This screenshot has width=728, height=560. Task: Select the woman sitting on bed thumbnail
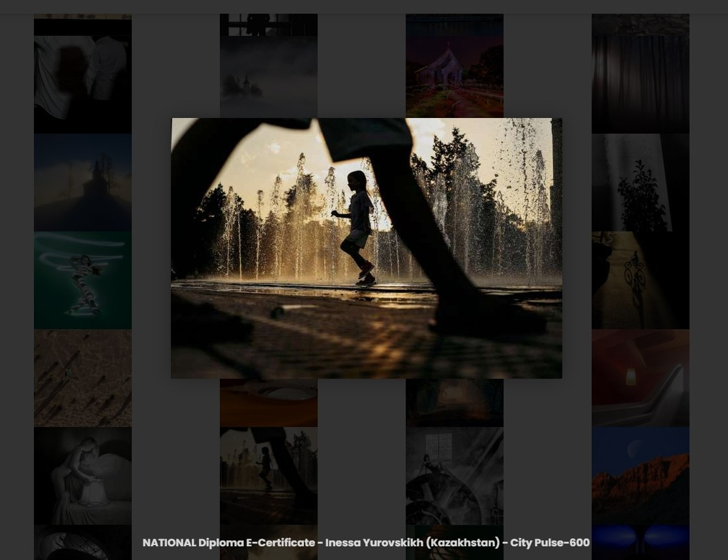point(82,475)
